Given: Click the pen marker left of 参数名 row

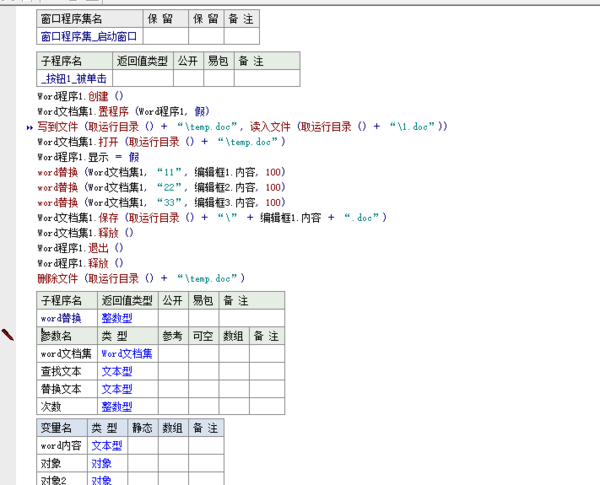Looking at the screenshot, I should [9, 335].
